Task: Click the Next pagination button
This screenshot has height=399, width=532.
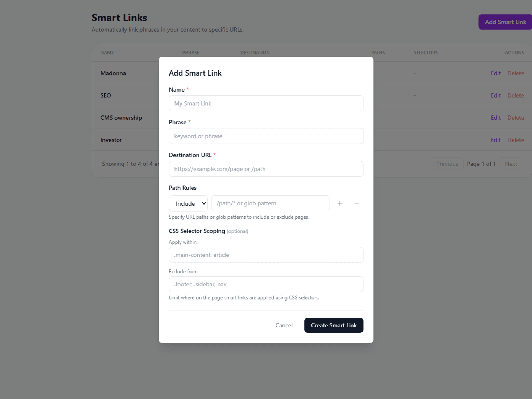Action: 511,164
